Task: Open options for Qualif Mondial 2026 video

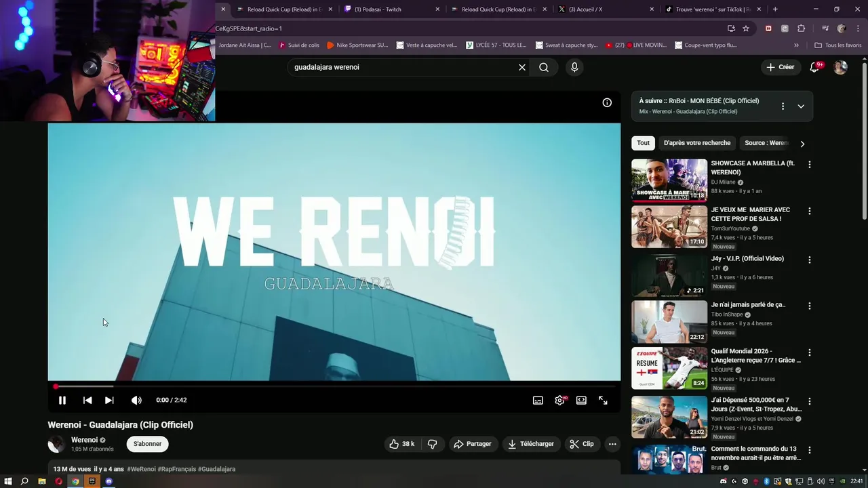Action: (x=809, y=352)
